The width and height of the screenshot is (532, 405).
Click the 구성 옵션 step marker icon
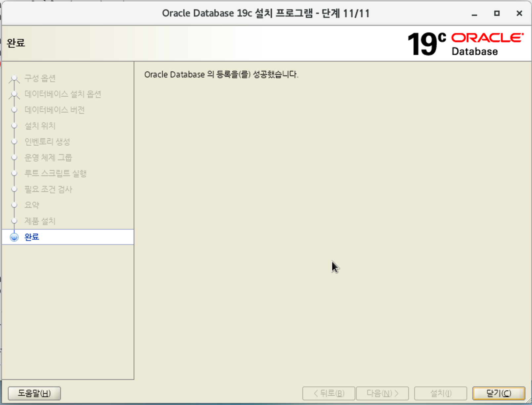coord(14,79)
